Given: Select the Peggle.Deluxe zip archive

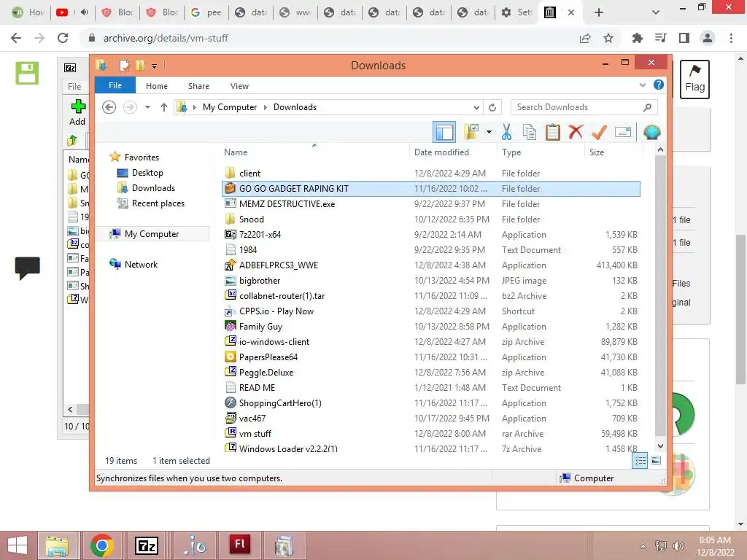Looking at the screenshot, I should [x=431, y=373].
